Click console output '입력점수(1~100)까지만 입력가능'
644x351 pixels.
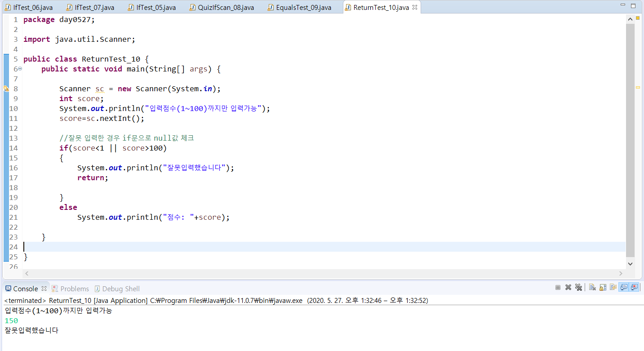point(58,311)
